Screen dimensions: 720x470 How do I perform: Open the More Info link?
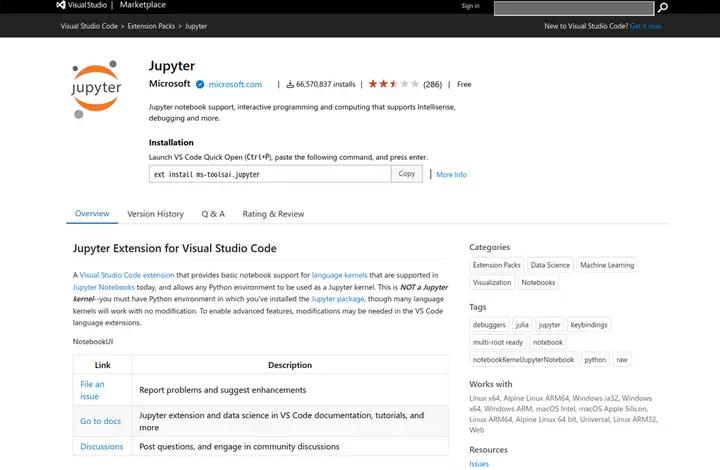pos(451,174)
